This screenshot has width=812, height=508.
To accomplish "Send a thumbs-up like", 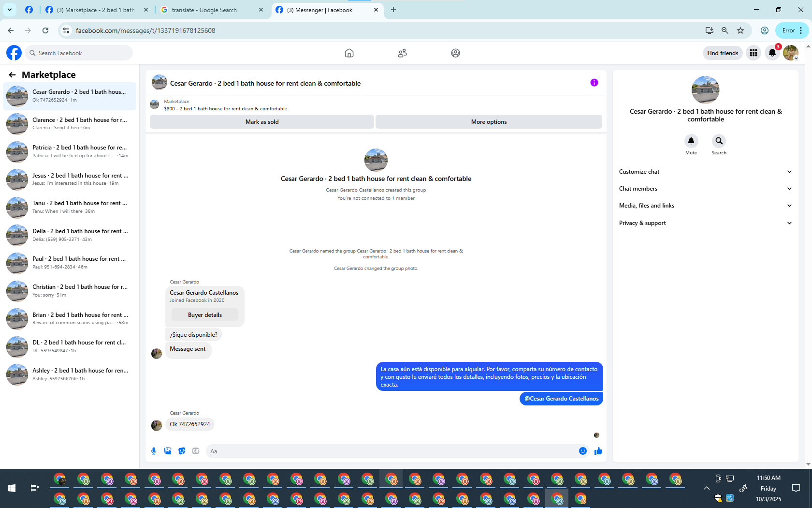I will click(x=598, y=451).
